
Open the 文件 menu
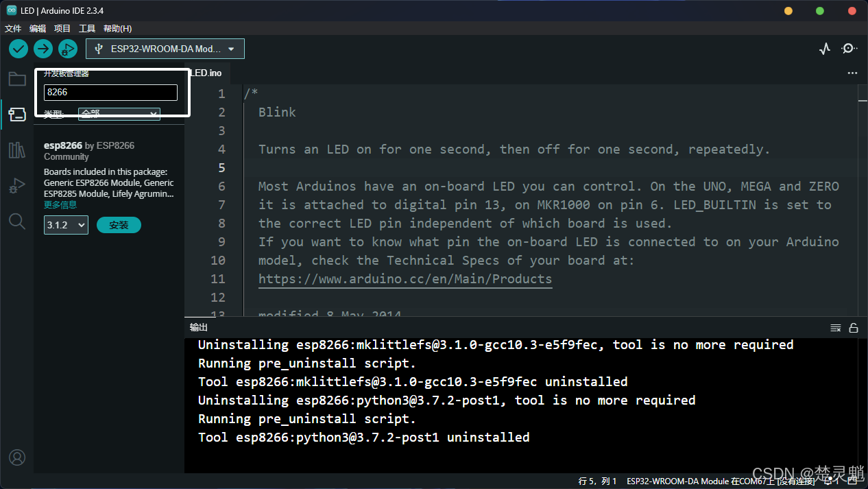(x=13, y=28)
